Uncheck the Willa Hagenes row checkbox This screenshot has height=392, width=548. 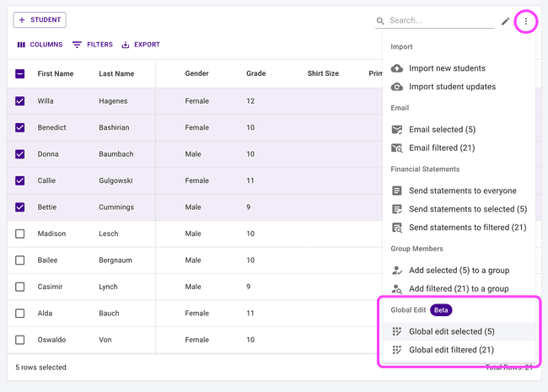tap(20, 101)
